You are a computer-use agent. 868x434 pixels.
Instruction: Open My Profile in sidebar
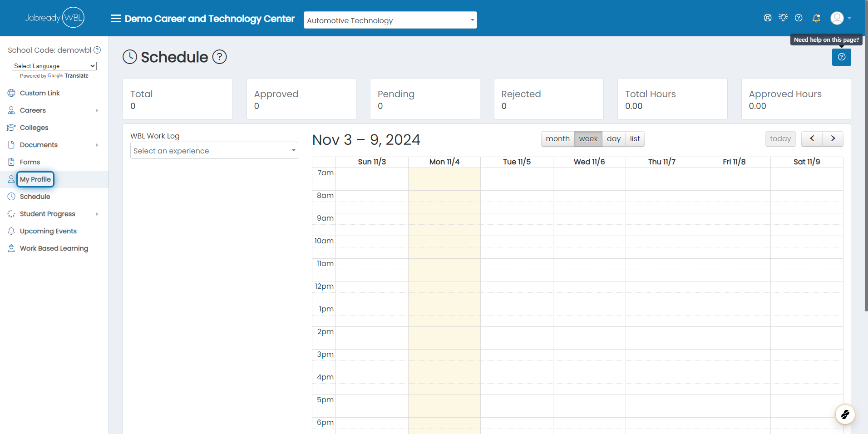click(x=35, y=179)
